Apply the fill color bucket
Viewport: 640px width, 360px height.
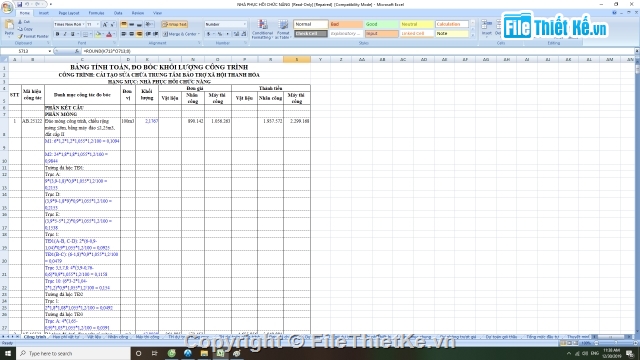[98, 34]
